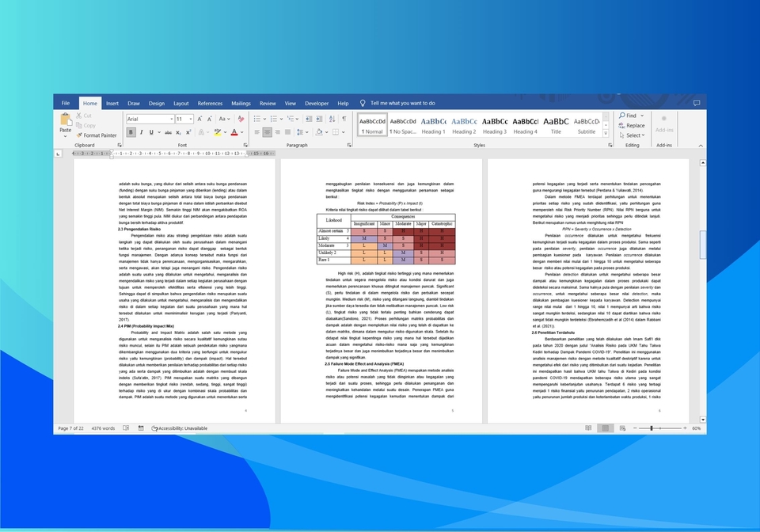Click the Cut scissors icon
760x532 pixels.
click(x=79, y=116)
